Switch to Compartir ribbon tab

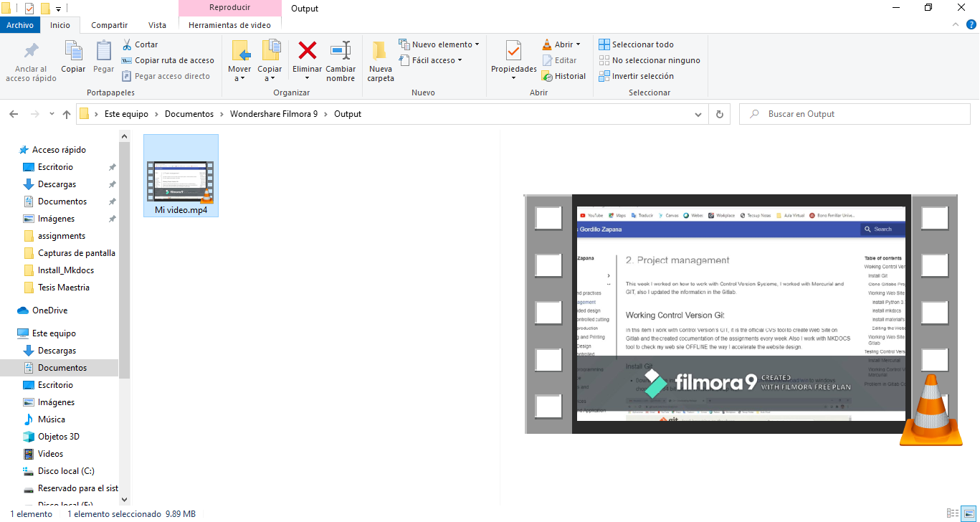[110, 25]
